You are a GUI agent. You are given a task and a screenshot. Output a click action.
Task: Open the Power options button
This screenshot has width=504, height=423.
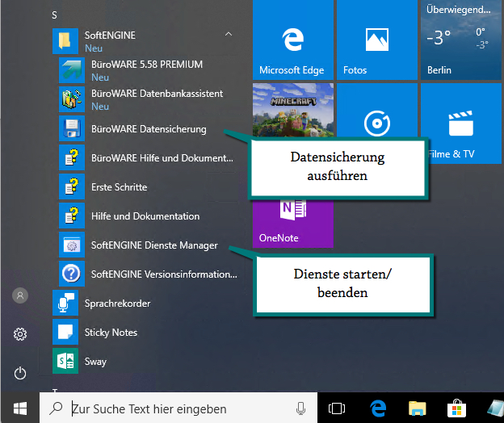coord(20,373)
